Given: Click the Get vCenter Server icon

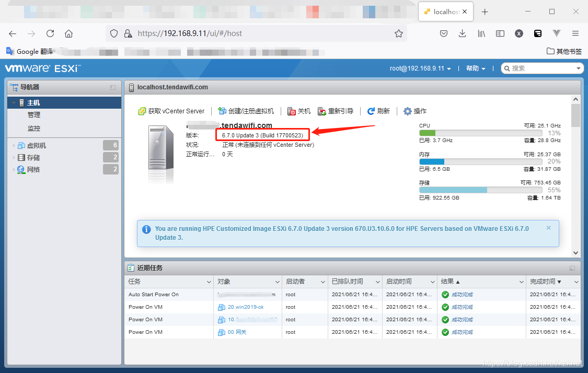Looking at the screenshot, I should coord(142,111).
